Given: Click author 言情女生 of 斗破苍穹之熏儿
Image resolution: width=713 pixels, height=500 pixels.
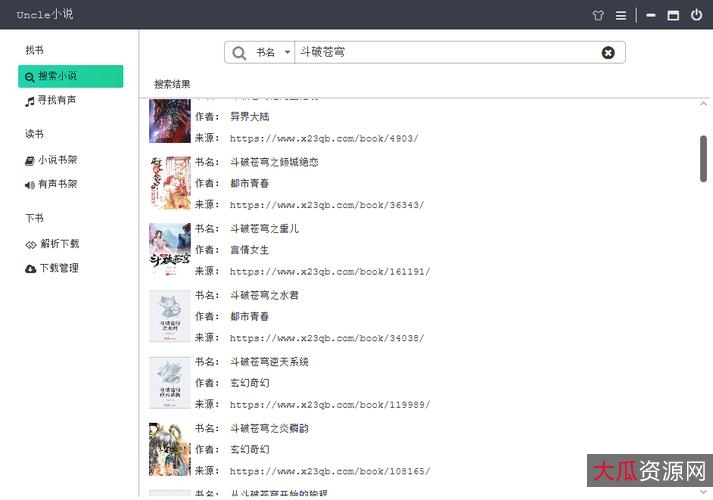Looking at the screenshot, I should pyautogui.click(x=250, y=250).
